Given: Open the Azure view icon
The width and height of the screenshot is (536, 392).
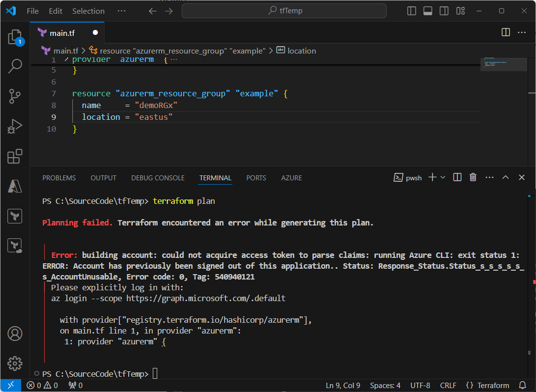Looking at the screenshot, I should pyautogui.click(x=15, y=186).
